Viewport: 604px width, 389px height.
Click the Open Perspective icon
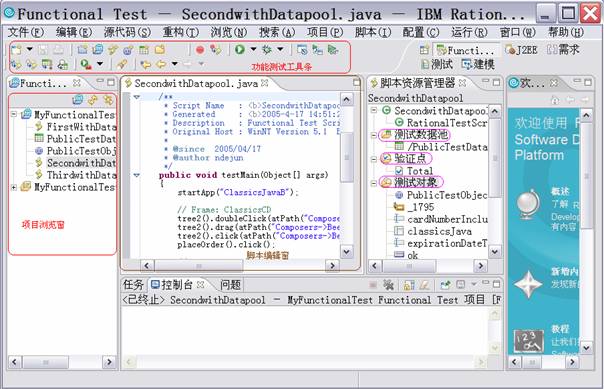[424, 50]
